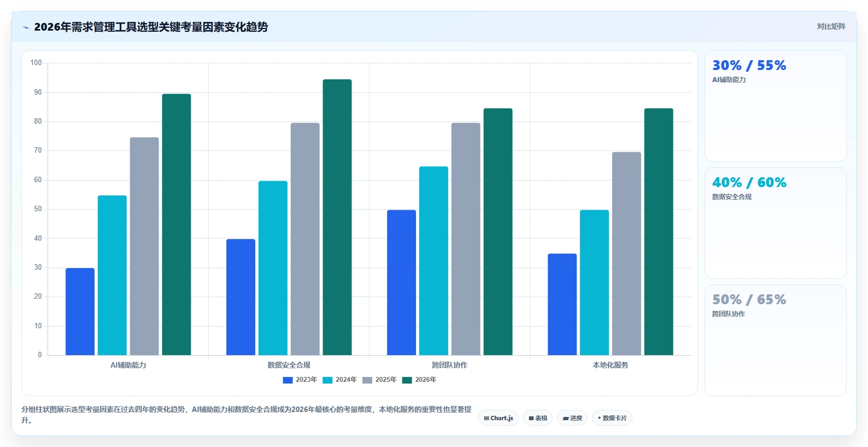Click the chart title 2026年需求管理工具选型关键考量因素变化趋势
The height and width of the screenshot is (447, 868).
coord(151,27)
